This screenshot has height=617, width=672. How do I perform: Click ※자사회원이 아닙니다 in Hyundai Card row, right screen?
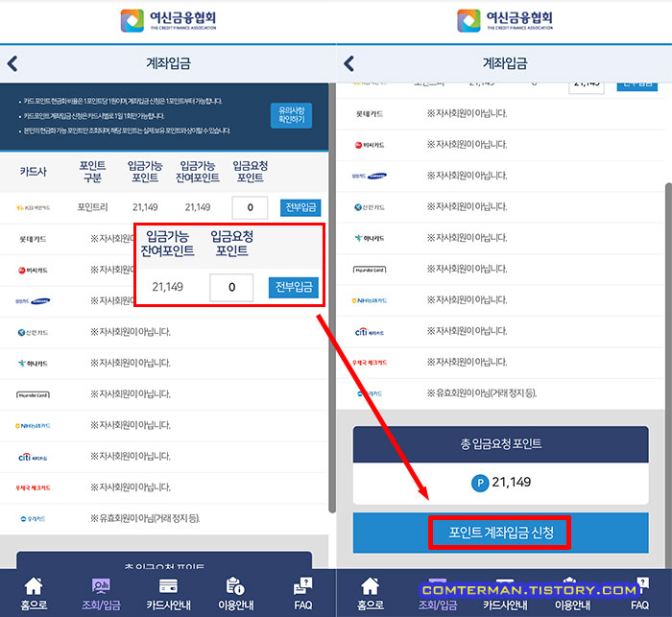[x=468, y=269]
